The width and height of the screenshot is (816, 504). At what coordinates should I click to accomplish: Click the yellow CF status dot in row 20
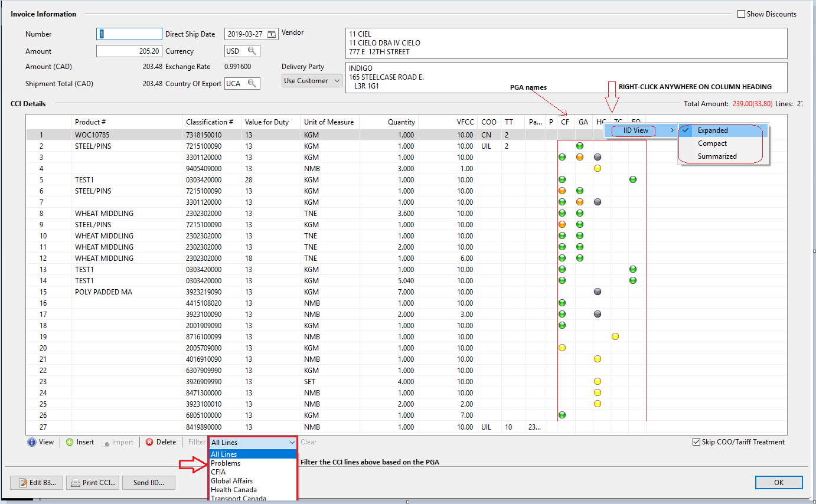pyautogui.click(x=562, y=348)
